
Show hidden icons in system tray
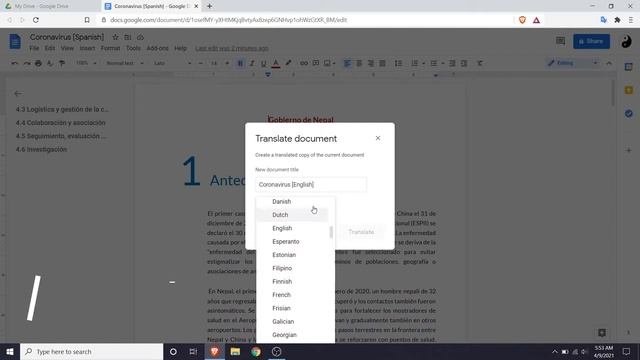click(554, 352)
